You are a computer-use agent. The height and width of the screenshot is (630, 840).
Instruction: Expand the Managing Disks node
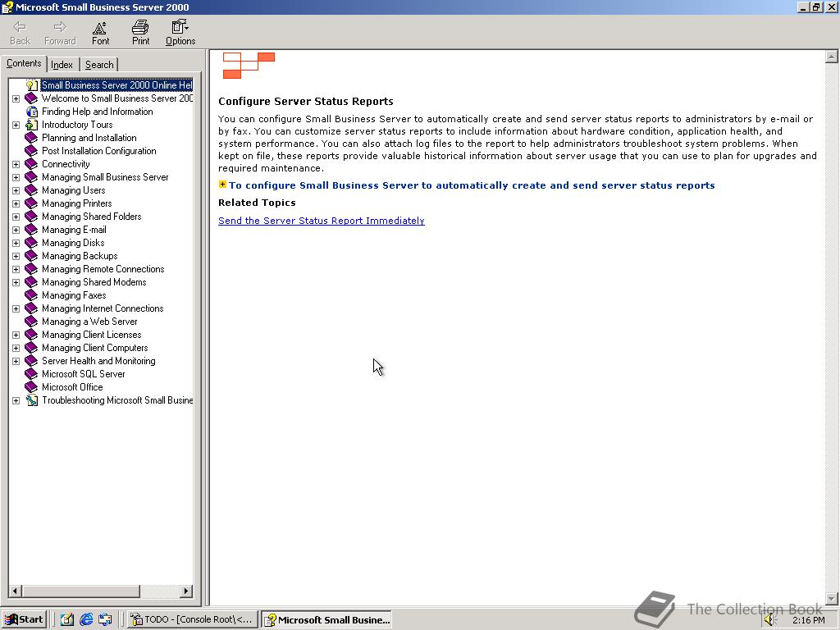tap(16, 243)
